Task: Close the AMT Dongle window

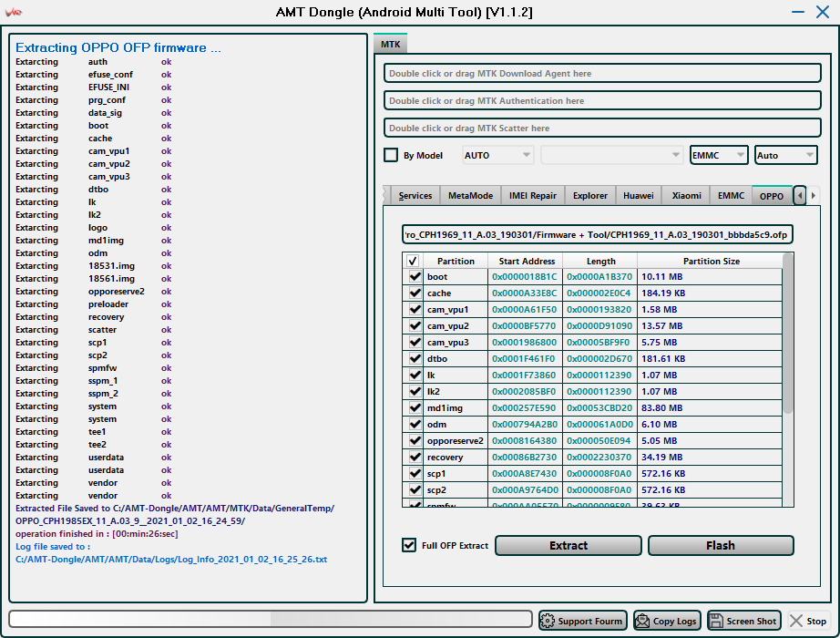Action: [823, 12]
